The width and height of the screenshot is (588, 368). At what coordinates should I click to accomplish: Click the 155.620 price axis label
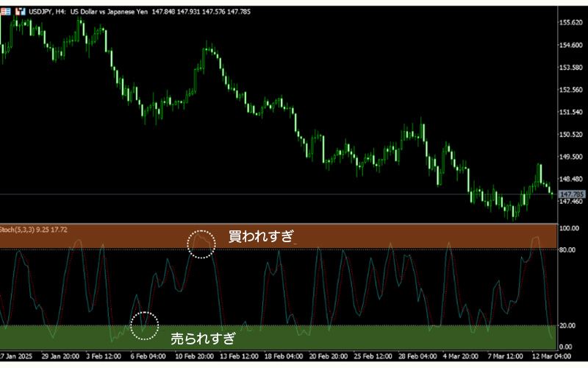[x=571, y=23]
